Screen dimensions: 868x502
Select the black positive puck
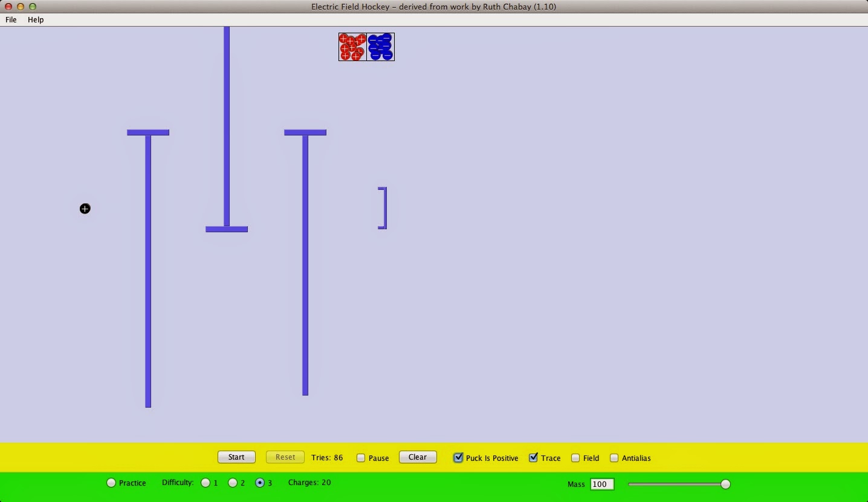pyautogui.click(x=85, y=209)
